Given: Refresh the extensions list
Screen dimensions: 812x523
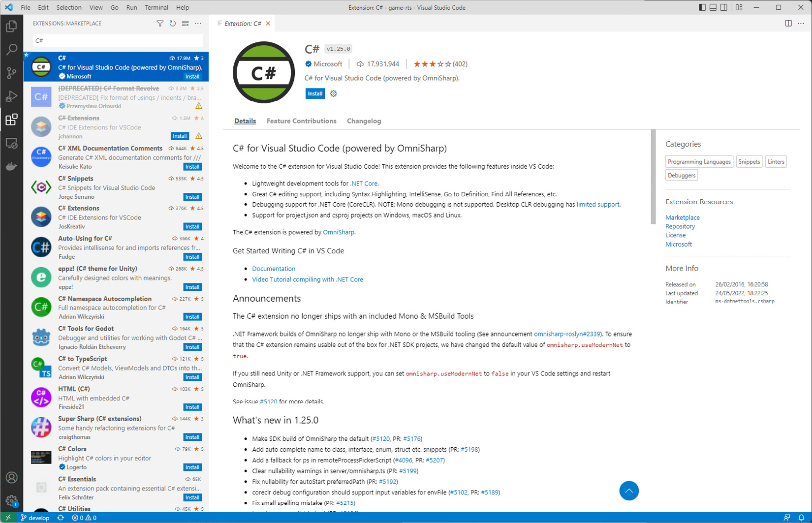Looking at the screenshot, I should pyautogui.click(x=173, y=23).
